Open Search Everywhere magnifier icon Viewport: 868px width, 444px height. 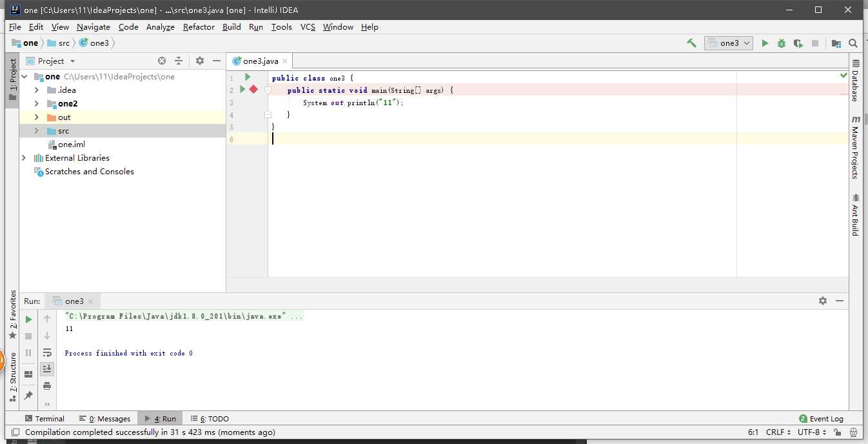[x=853, y=43]
